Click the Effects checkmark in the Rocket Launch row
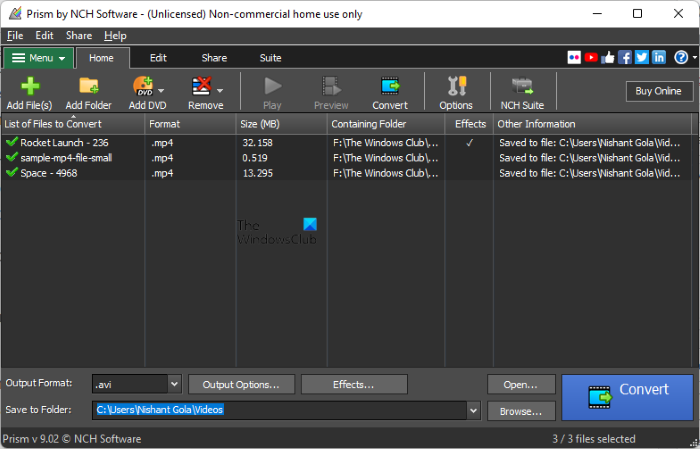The width and height of the screenshot is (700, 449). 470,143
